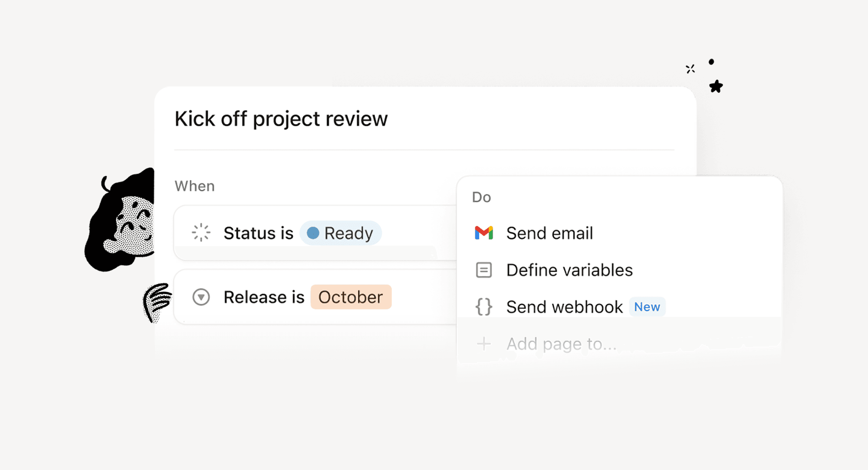The height and width of the screenshot is (470, 868).
Task: Choose Define variables action
Action: coord(569,270)
